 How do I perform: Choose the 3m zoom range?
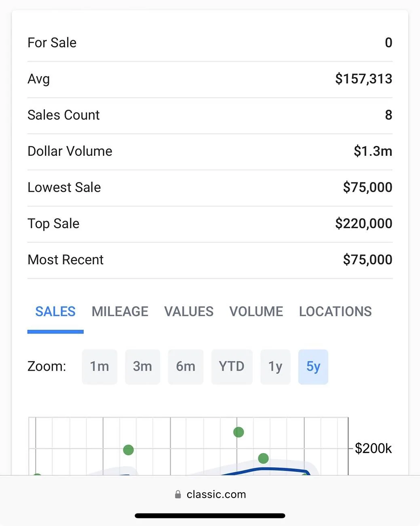[x=142, y=367]
